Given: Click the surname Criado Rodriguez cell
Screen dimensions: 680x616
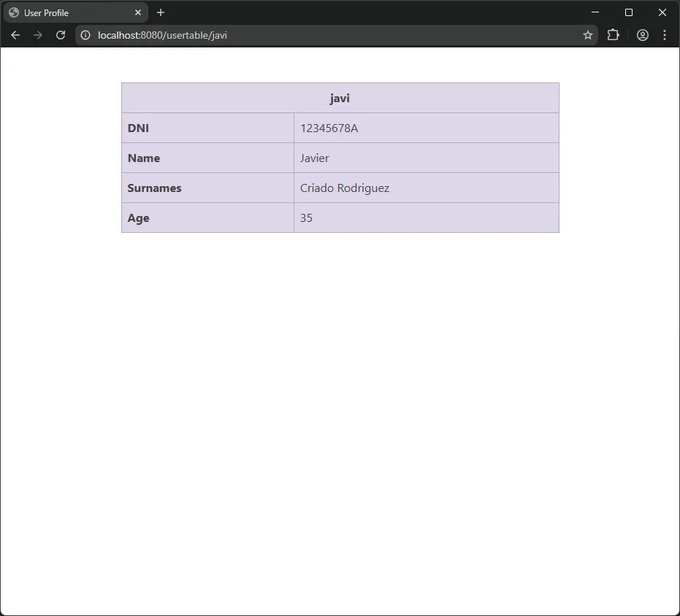Looking at the screenshot, I should click(x=344, y=188).
